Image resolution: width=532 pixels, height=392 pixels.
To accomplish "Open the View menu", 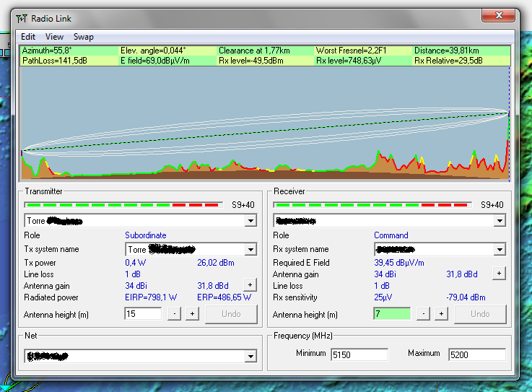I will click(x=54, y=37).
